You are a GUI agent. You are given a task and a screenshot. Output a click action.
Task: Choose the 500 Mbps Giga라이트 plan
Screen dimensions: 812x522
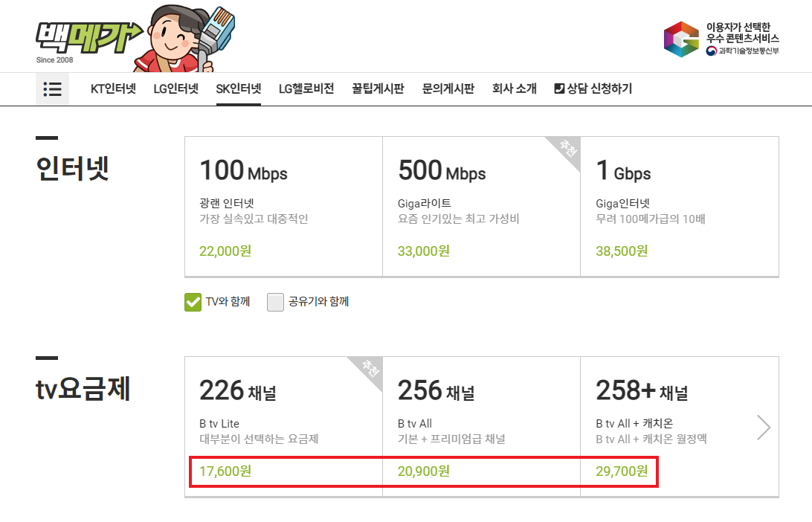pos(481,206)
